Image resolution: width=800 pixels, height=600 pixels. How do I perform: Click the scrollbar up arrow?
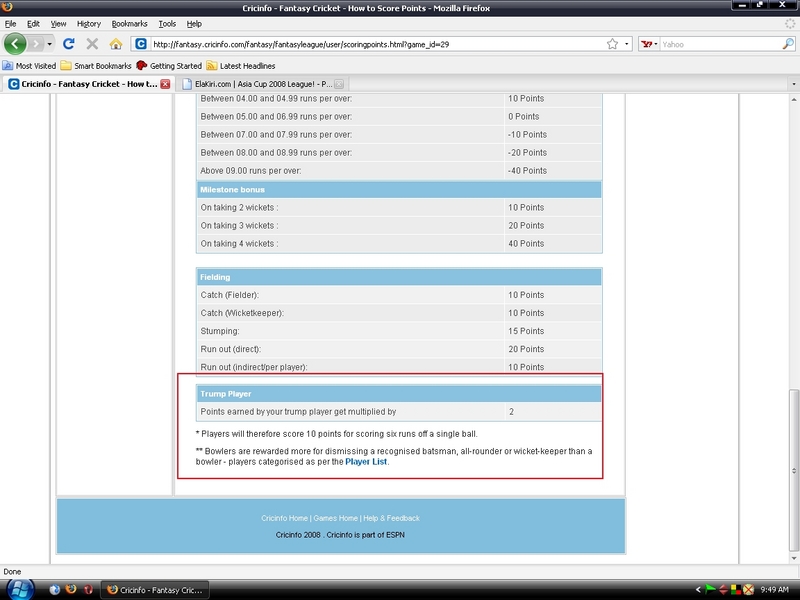[x=793, y=99]
